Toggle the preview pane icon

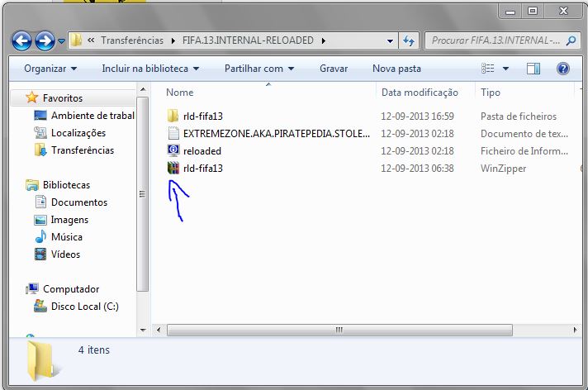[533, 69]
